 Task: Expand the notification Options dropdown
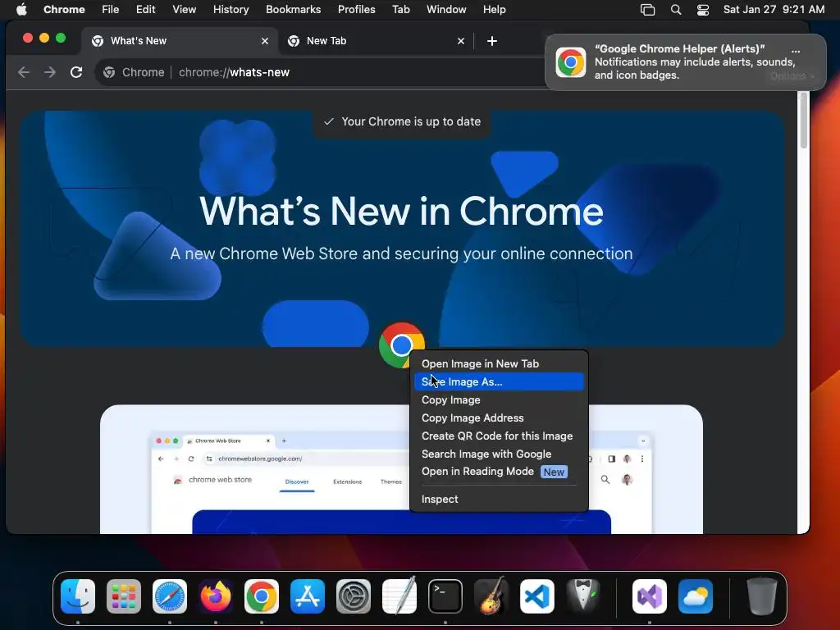point(792,76)
